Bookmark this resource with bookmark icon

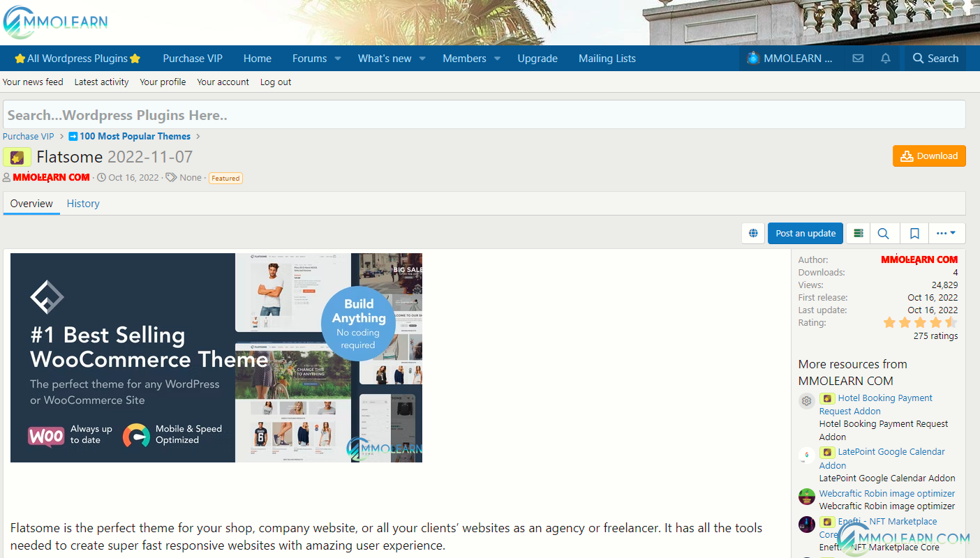(x=914, y=234)
